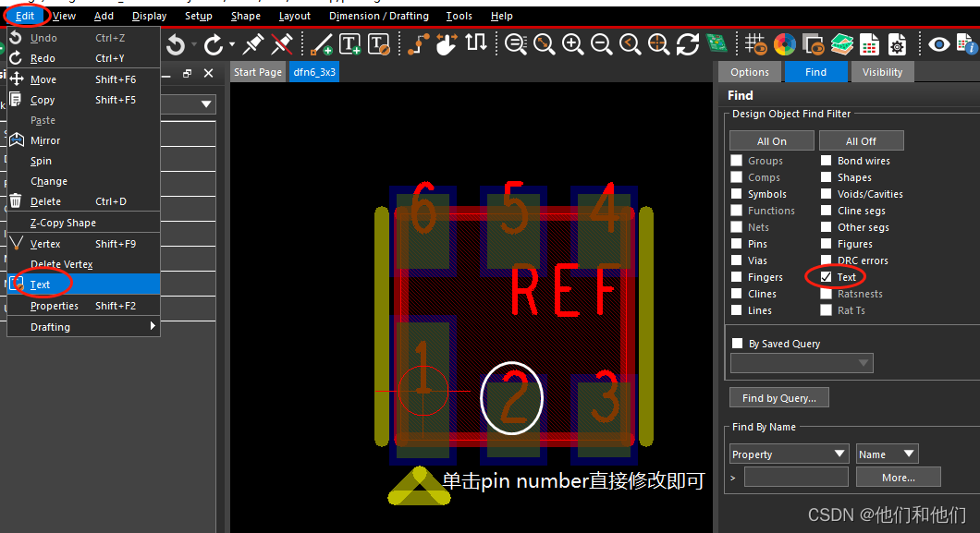Open the 3D canvas board icon
The height and width of the screenshot is (533, 980).
pos(717,44)
